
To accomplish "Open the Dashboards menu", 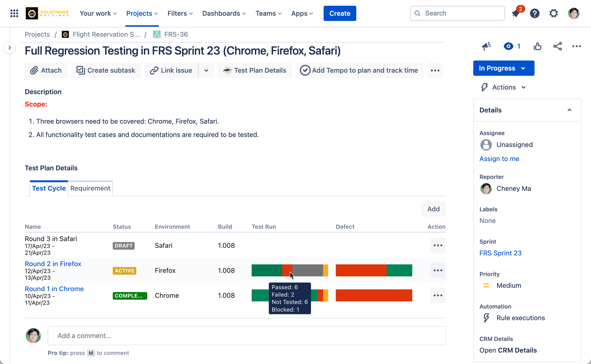I will pyautogui.click(x=224, y=13).
